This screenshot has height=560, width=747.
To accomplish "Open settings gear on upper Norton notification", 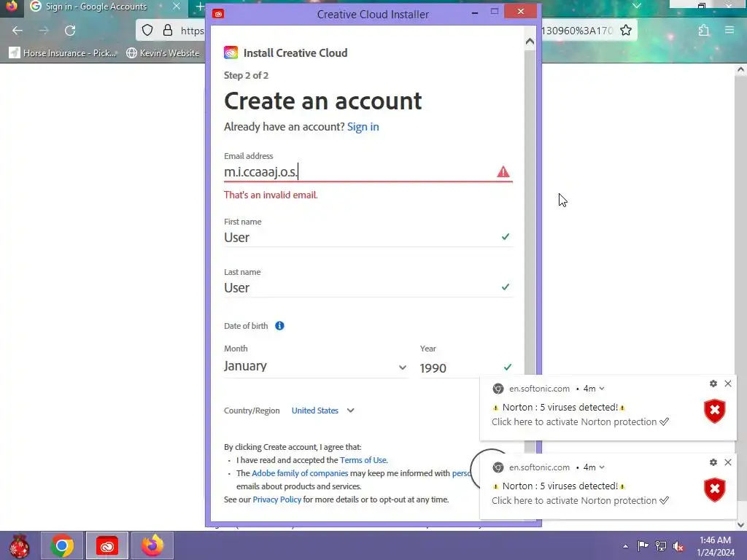I will (713, 384).
